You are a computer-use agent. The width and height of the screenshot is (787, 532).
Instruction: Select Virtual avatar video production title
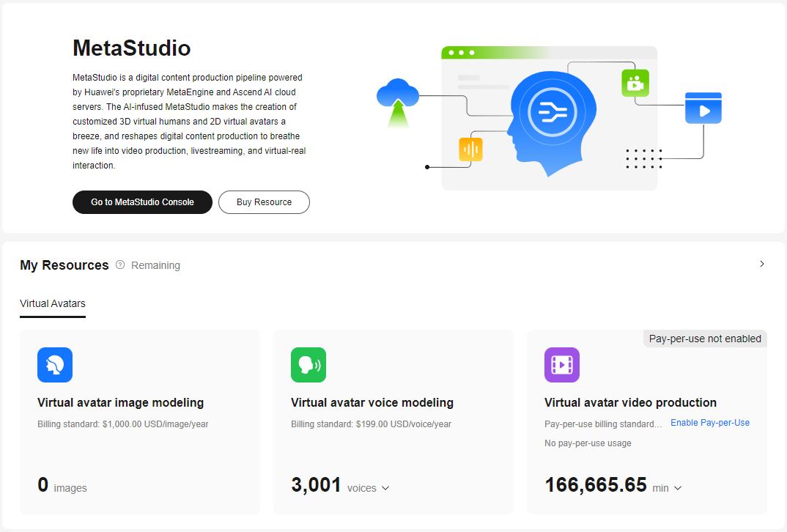tap(630, 402)
